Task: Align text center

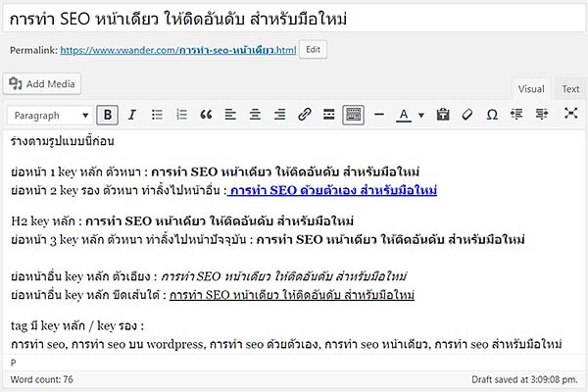Action: click(255, 115)
